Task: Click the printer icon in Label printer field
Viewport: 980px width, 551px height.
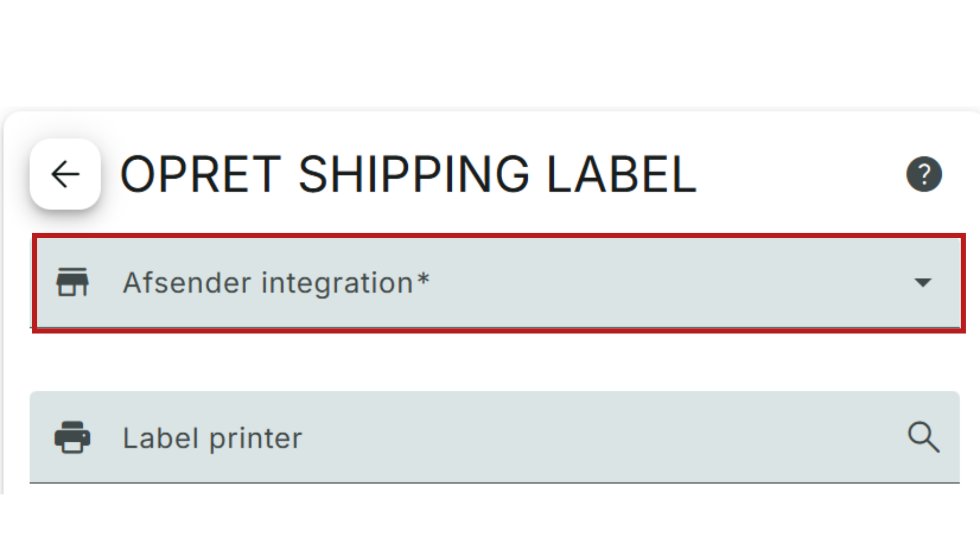Action: [72, 437]
